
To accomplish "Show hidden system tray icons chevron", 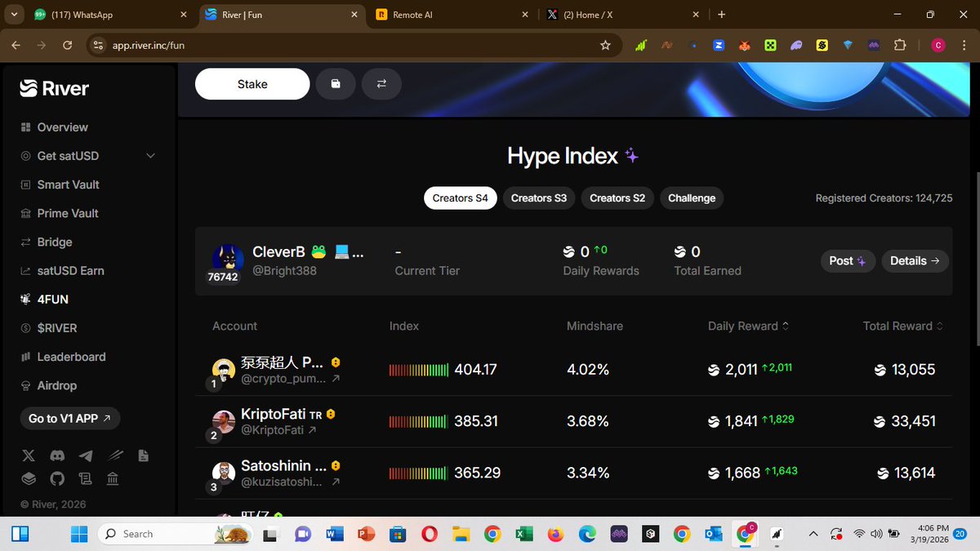I will click(x=813, y=534).
